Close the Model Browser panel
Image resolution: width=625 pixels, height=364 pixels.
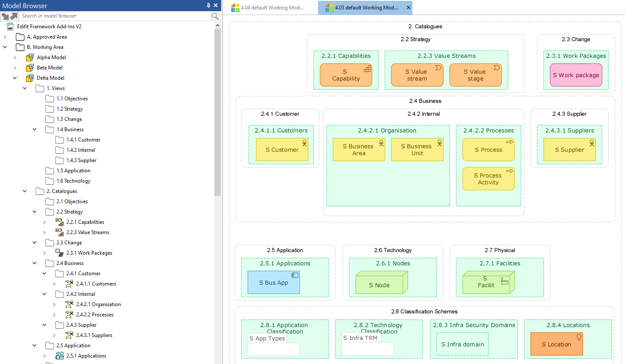point(216,6)
